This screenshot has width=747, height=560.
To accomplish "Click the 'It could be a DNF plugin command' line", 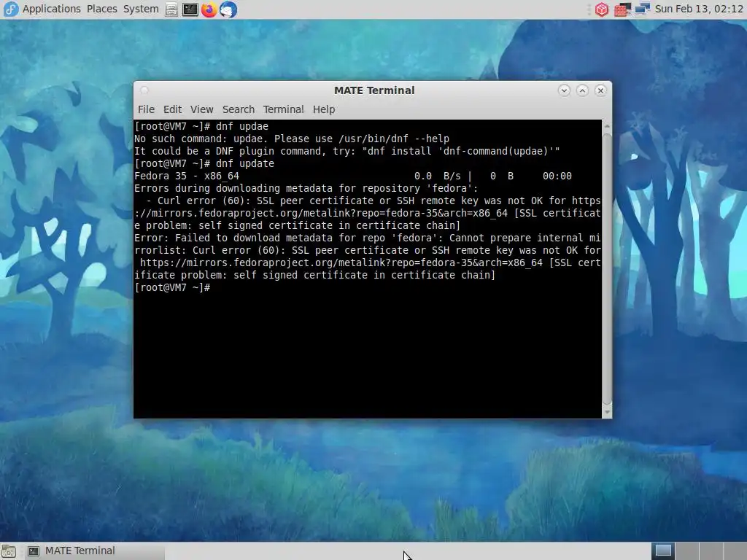I will pyautogui.click(x=347, y=151).
